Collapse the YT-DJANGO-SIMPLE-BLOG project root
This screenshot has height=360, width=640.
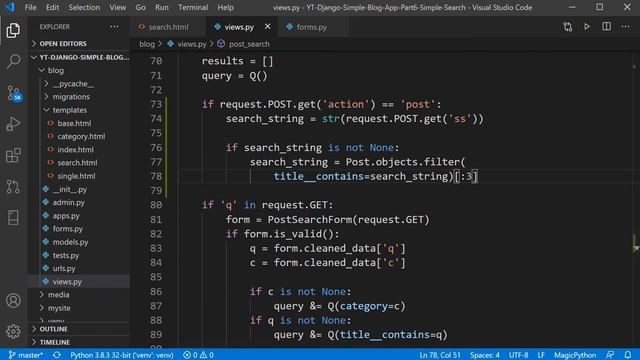pyautogui.click(x=81, y=57)
